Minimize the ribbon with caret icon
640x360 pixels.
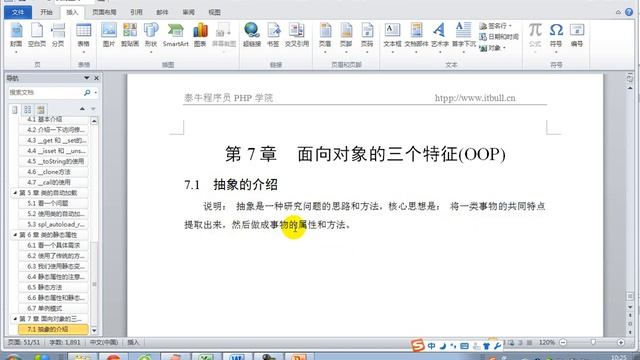pyautogui.click(x=618, y=12)
